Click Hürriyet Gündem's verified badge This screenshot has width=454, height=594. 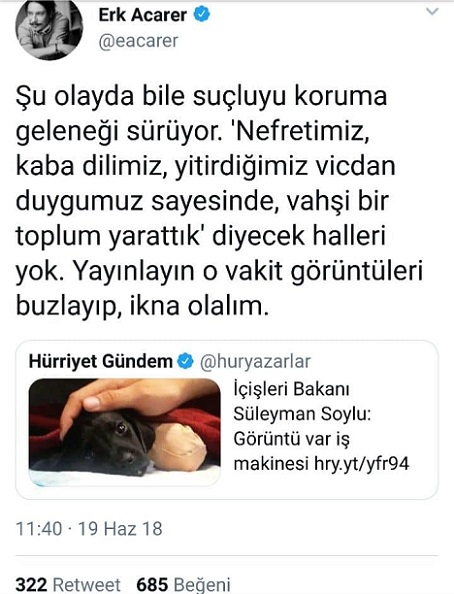(x=185, y=361)
